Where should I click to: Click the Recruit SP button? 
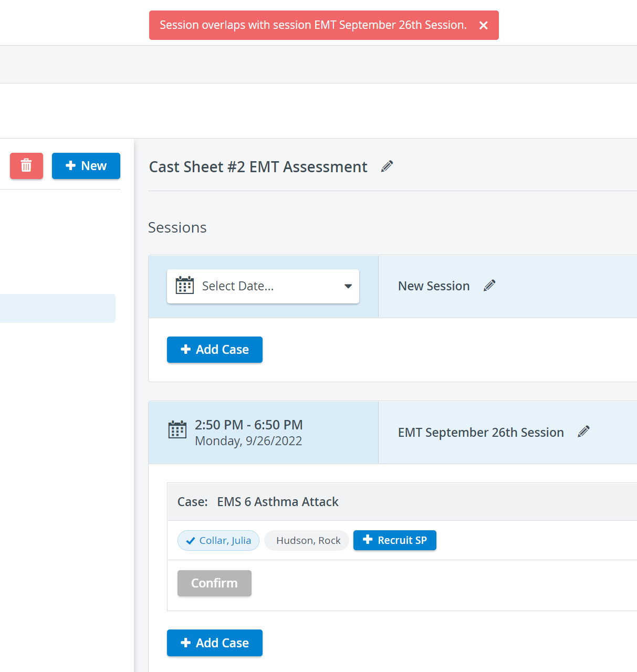click(395, 540)
